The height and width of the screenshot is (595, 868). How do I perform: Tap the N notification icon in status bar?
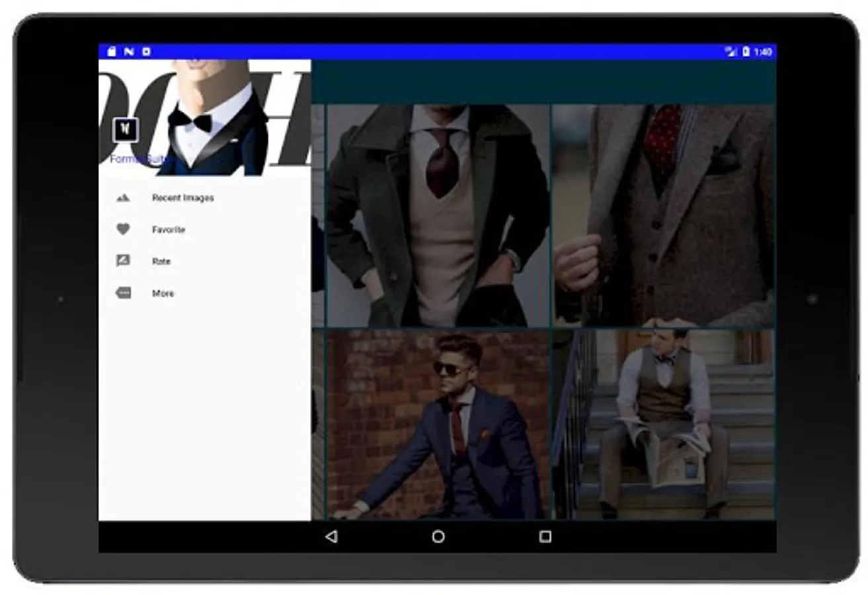[129, 52]
